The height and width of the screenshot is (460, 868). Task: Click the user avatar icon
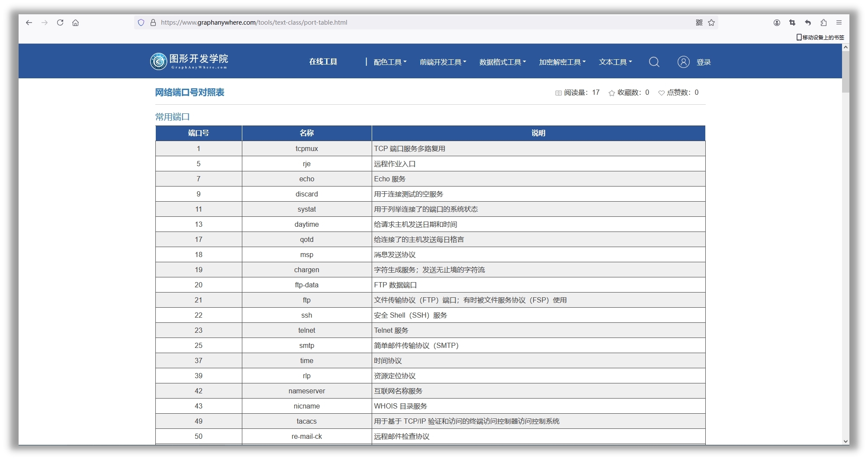684,62
